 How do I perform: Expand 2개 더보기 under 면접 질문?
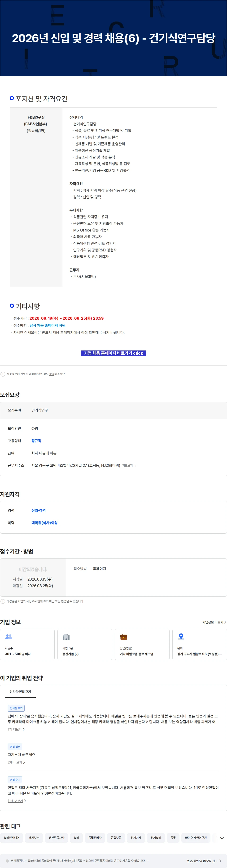click(17, 763)
